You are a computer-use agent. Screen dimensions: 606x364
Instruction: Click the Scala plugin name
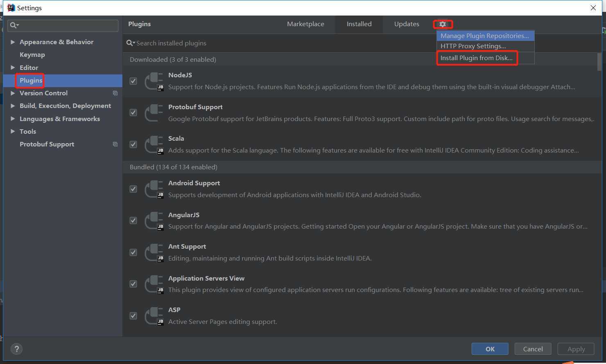click(176, 139)
